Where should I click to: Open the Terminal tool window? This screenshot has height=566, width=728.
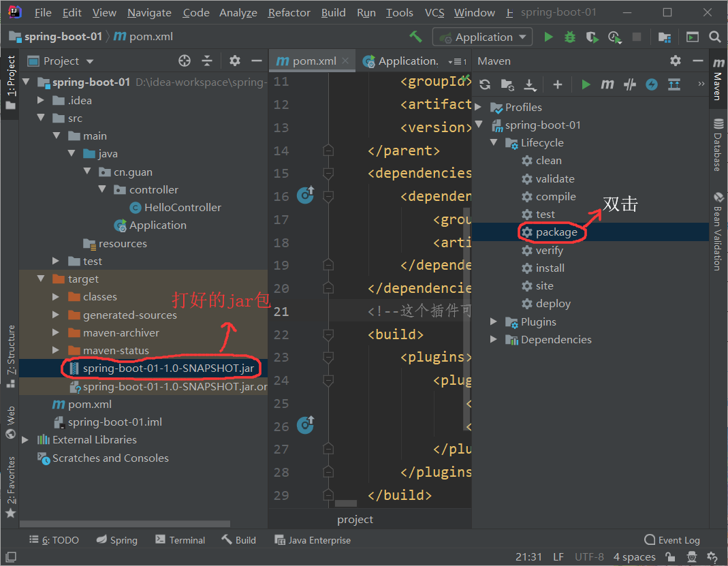coord(180,540)
